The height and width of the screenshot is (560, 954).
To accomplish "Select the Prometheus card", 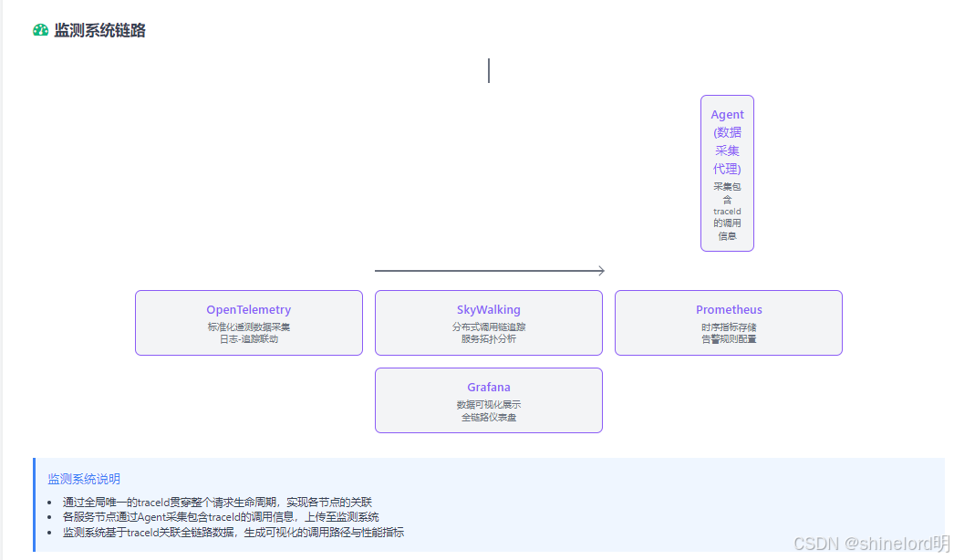I will point(729,323).
